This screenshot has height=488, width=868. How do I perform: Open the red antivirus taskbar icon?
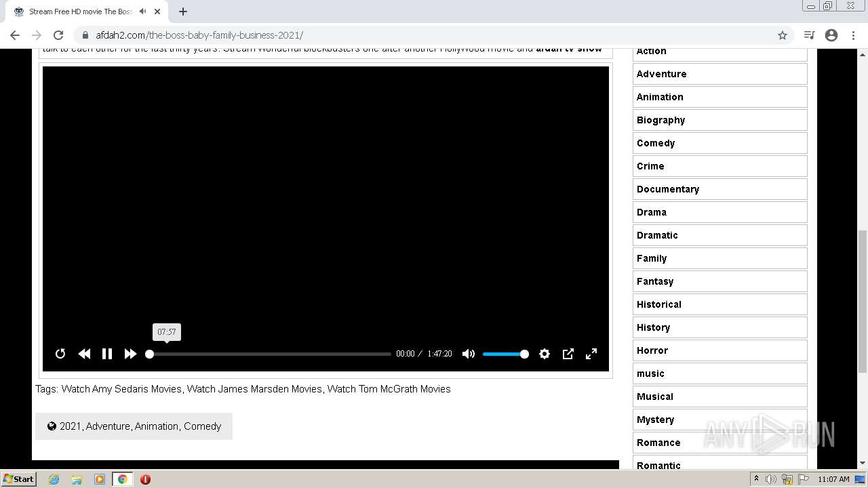click(145, 479)
